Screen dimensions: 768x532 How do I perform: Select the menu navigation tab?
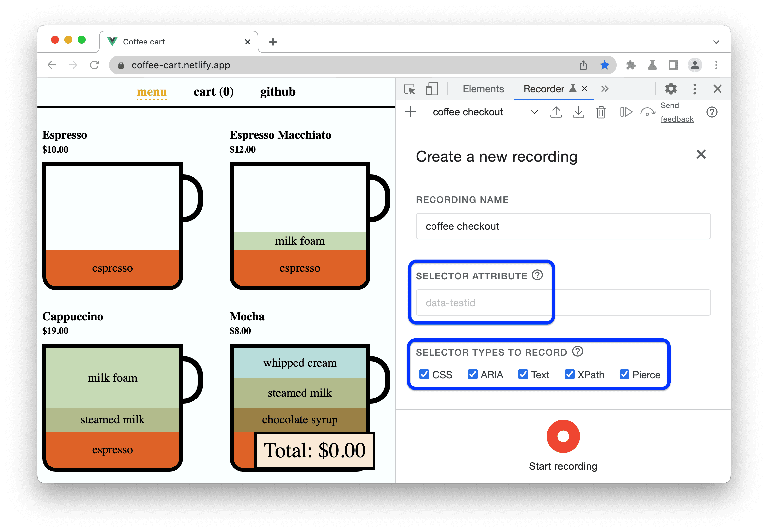tap(150, 92)
